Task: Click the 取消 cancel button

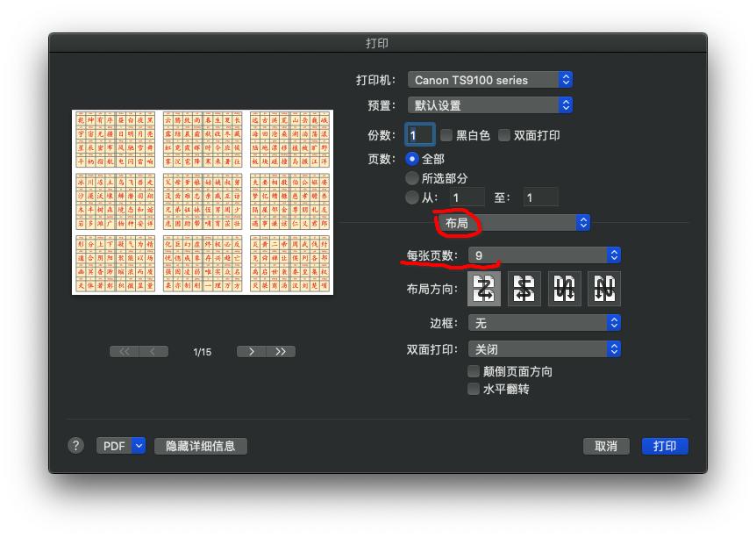Action: (x=606, y=445)
